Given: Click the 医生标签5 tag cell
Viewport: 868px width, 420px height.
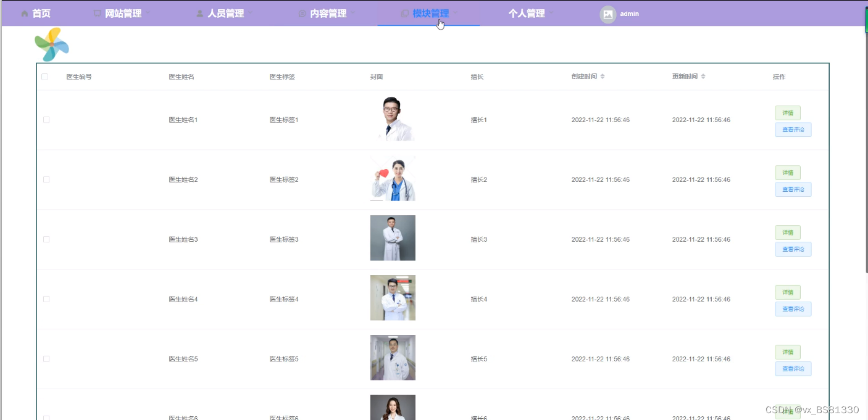Looking at the screenshot, I should [x=284, y=359].
